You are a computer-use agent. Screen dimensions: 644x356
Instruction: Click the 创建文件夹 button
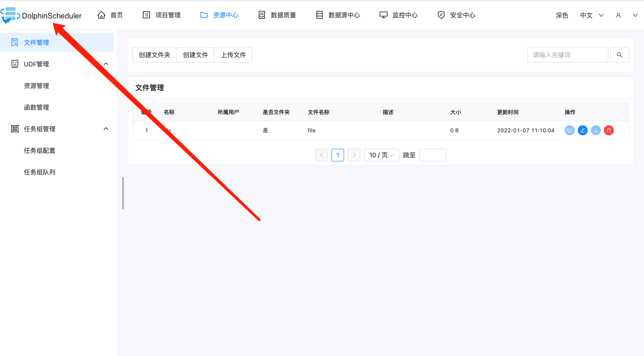pyautogui.click(x=154, y=55)
